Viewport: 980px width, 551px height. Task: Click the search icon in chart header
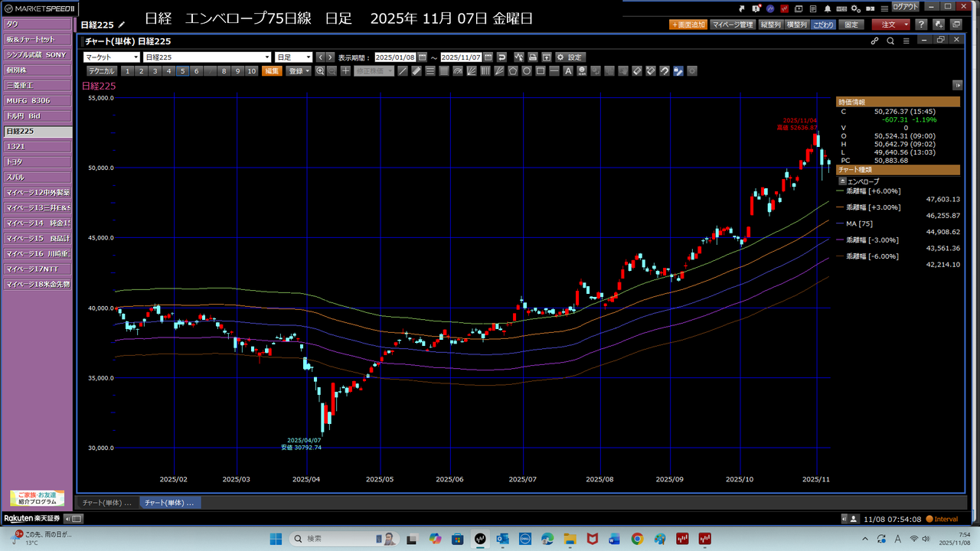pyautogui.click(x=890, y=41)
